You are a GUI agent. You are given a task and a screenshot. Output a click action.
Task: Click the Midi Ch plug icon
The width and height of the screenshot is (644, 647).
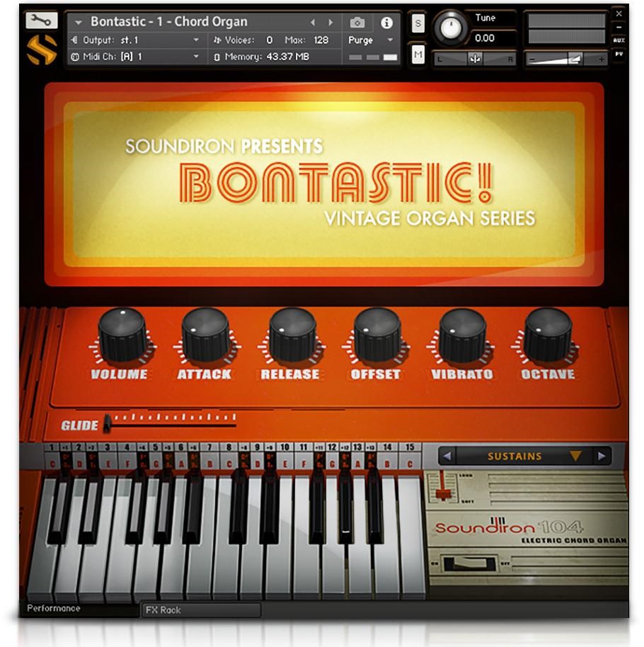click(x=75, y=57)
